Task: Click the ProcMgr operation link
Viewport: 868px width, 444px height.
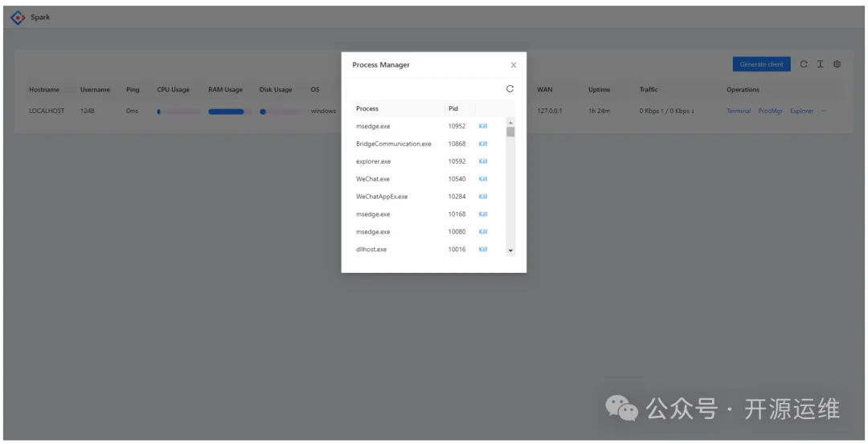Action: (x=770, y=111)
